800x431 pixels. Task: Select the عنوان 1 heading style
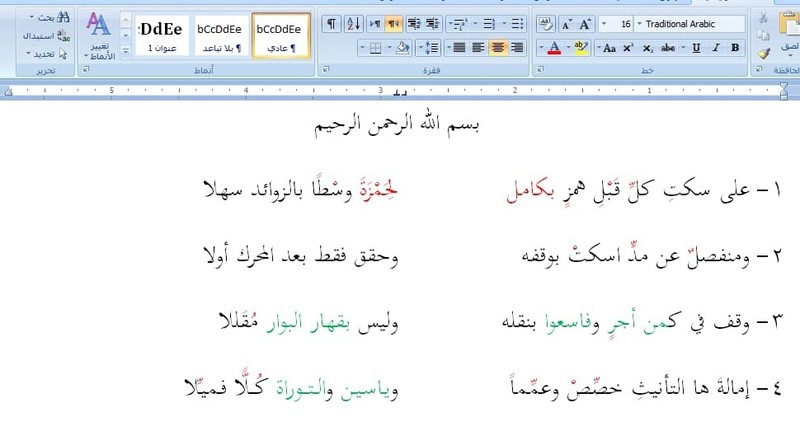click(x=160, y=36)
